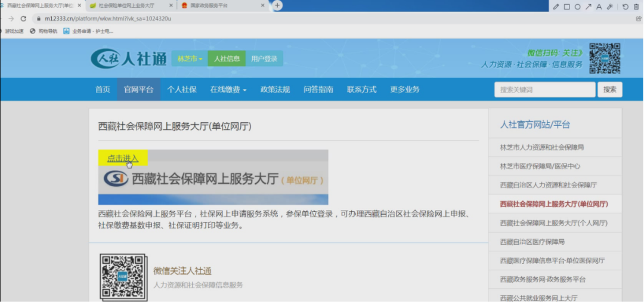This screenshot has width=644, height=302.
Task: Close the 社会保险单位网上业务大厅 browser tab
Action: pyautogui.click(x=171, y=6)
